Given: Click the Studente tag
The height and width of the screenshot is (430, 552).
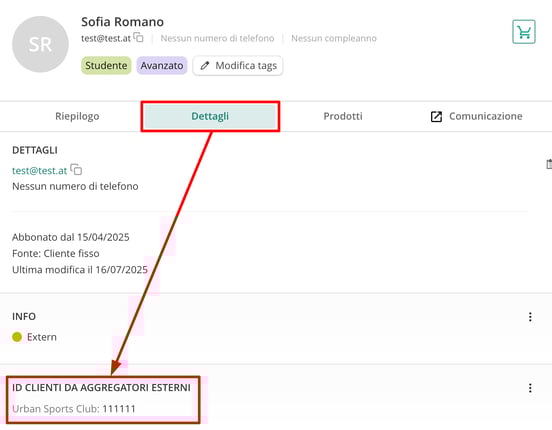Looking at the screenshot, I should pyautogui.click(x=106, y=66).
